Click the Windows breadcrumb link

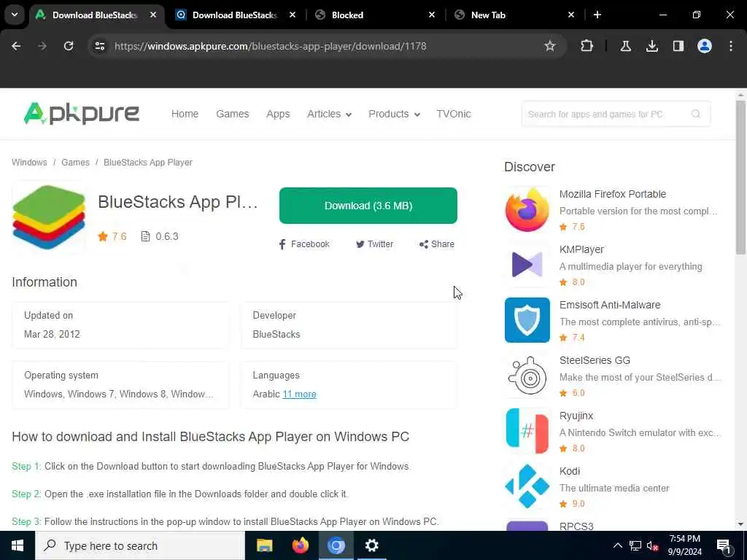pos(29,163)
